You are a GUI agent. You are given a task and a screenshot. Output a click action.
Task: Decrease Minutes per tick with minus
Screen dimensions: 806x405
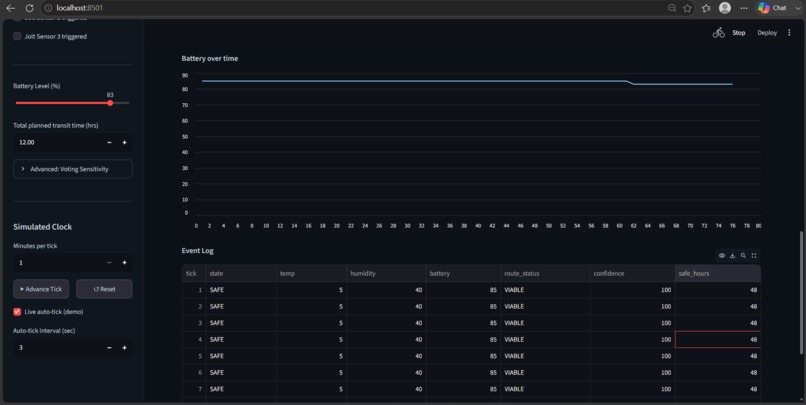[x=109, y=263]
